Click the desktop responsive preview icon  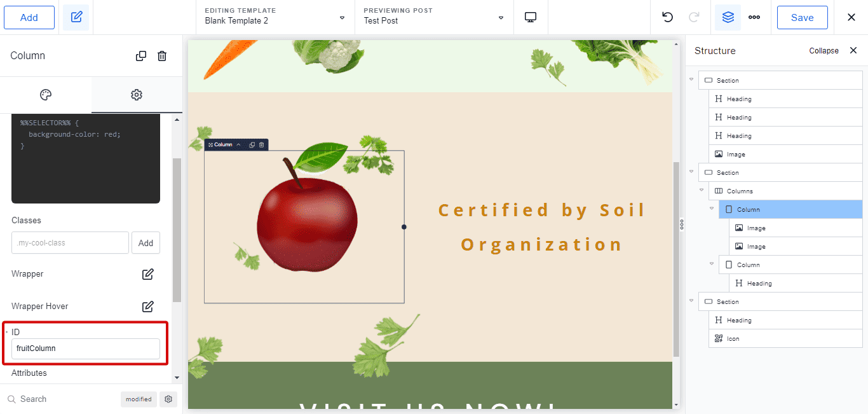click(x=531, y=17)
